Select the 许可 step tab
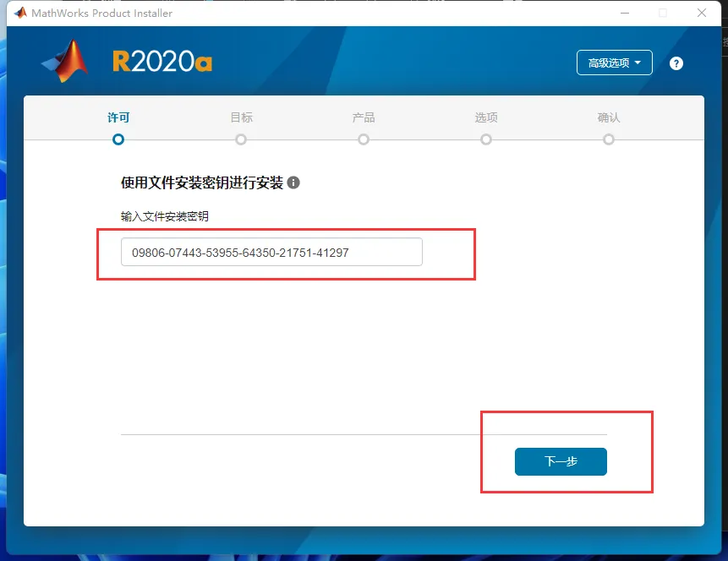 pyautogui.click(x=118, y=117)
